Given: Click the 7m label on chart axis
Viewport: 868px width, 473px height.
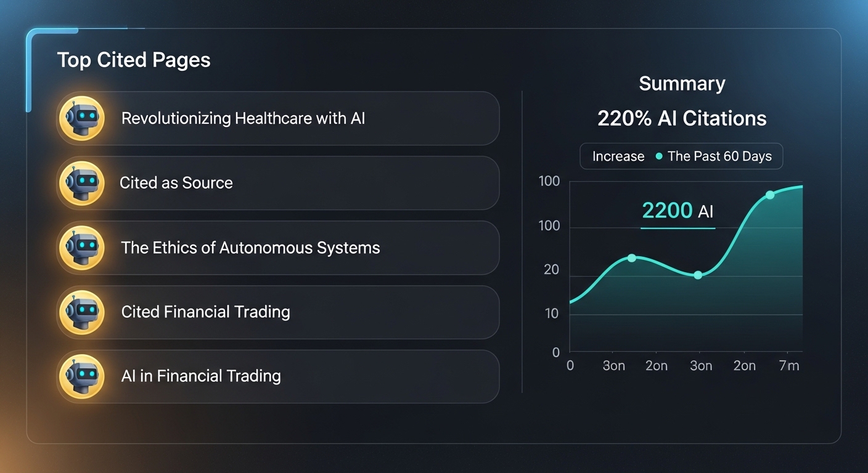Looking at the screenshot, I should [789, 366].
